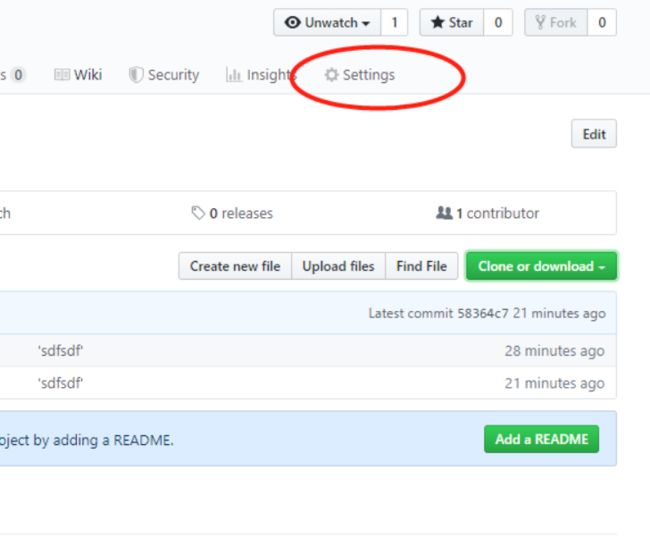
Task: Click the star icon
Action: pos(438,22)
